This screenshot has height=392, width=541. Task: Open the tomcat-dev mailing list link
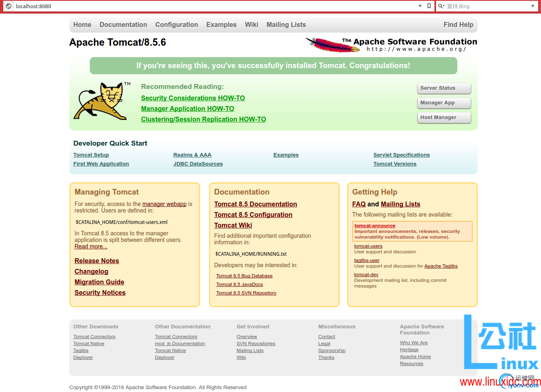[366, 275]
